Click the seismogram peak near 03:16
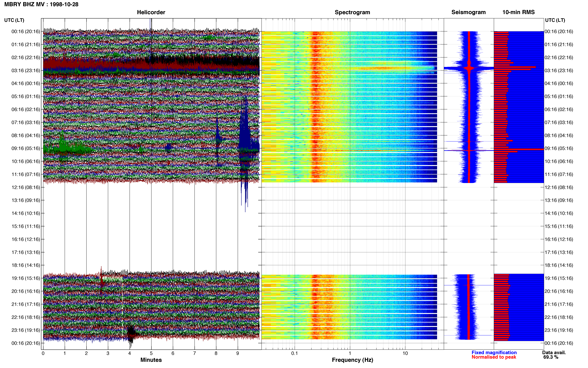 tap(469, 68)
